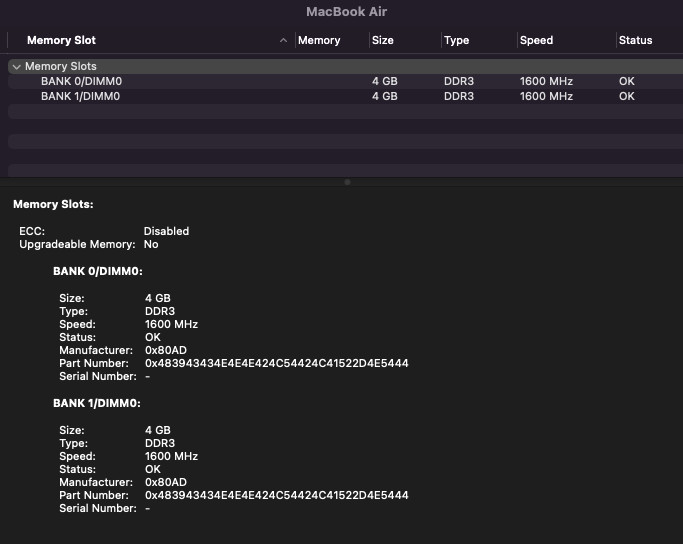The image size is (683, 544).
Task: Click BANK 0 details Speed 1600 MHz
Action: pos(172,324)
